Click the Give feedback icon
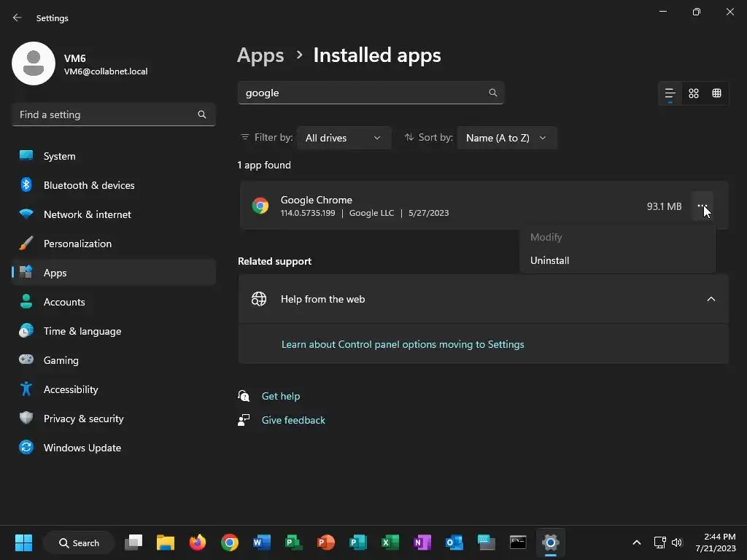Viewport: 747px width, 560px height. pyautogui.click(x=244, y=420)
